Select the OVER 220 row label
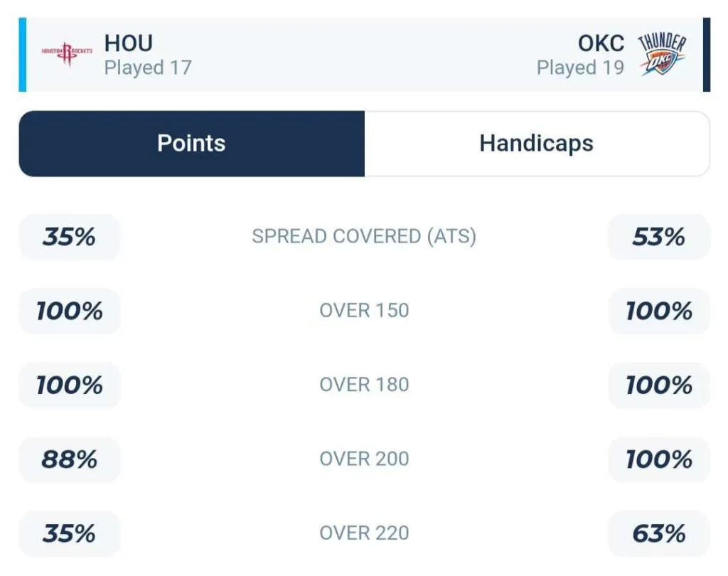The width and height of the screenshot is (728, 576). coord(364,533)
